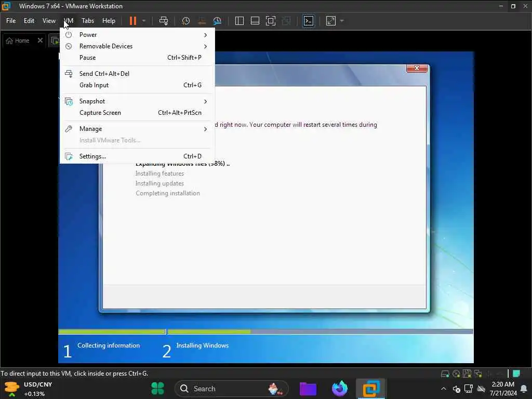The image size is (532, 399).
Task: Click the VMware Workstation taskbar icon
Action: point(371,389)
